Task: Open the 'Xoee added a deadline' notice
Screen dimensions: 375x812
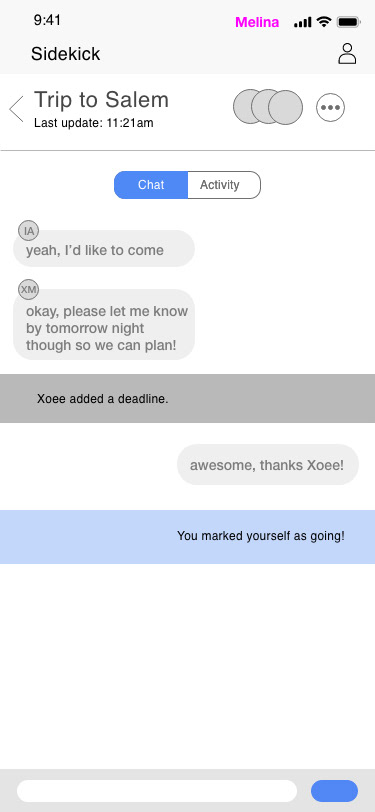Action: coord(188,399)
